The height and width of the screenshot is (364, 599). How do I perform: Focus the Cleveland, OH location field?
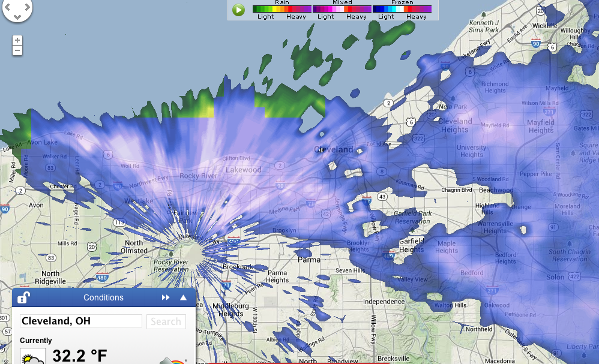tap(81, 321)
